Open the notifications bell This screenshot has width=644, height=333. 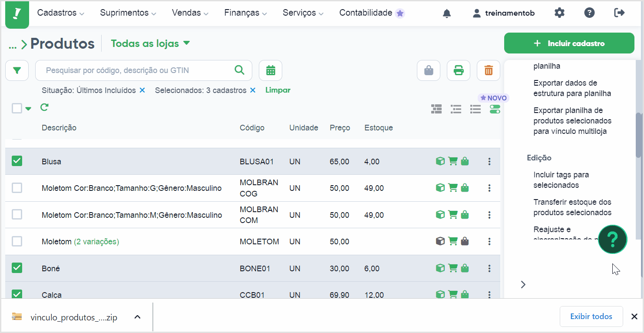pos(447,13)
